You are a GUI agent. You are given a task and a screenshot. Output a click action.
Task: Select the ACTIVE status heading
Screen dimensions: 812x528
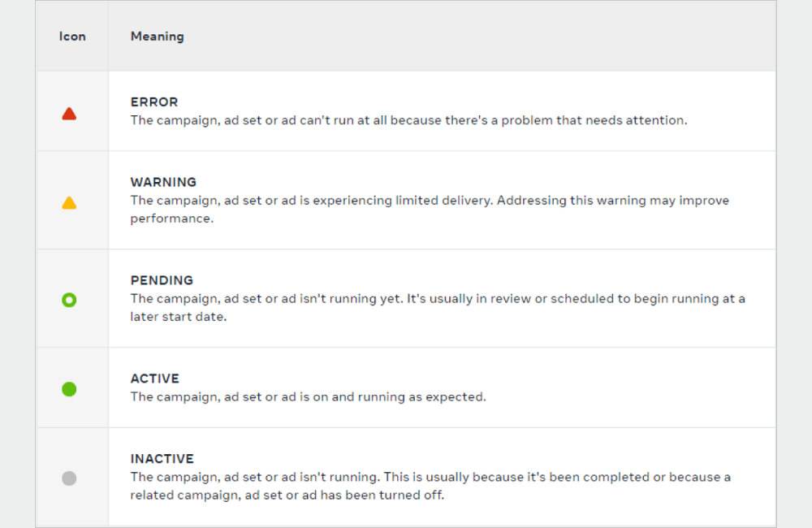point(155,379)
